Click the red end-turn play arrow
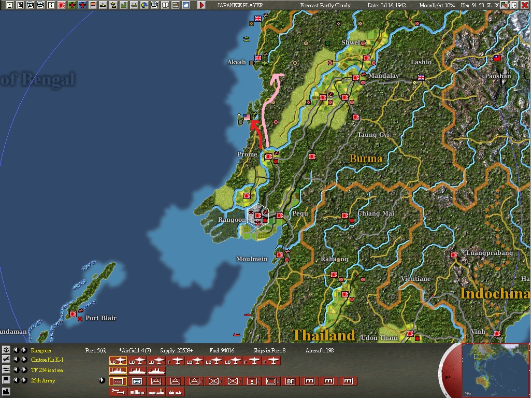The height and width of the screenshot is (399, 532). coord(202,5)
